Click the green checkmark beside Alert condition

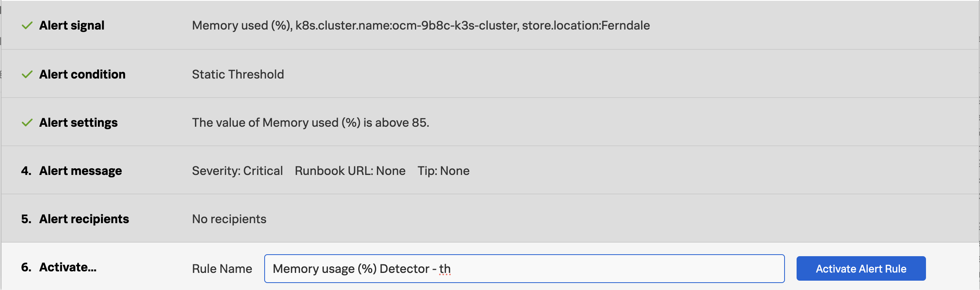27,74
